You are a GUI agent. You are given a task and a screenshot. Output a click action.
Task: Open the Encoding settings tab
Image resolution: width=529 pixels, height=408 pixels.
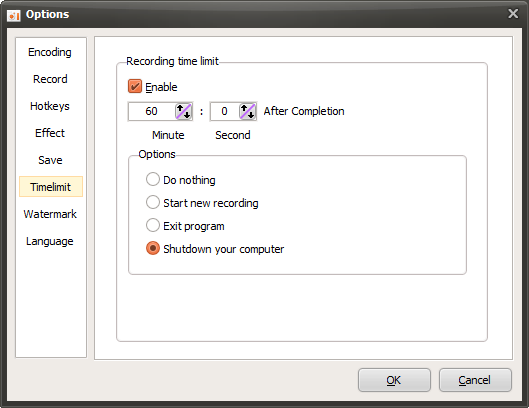click(x=50, y=52)
